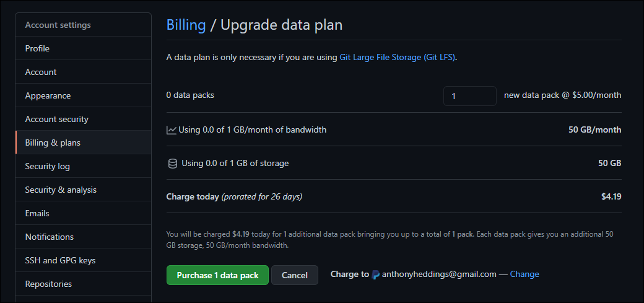Cancel the data plan upgrade
The width and height of the screenshot is (644, 303).
[295, 275]
